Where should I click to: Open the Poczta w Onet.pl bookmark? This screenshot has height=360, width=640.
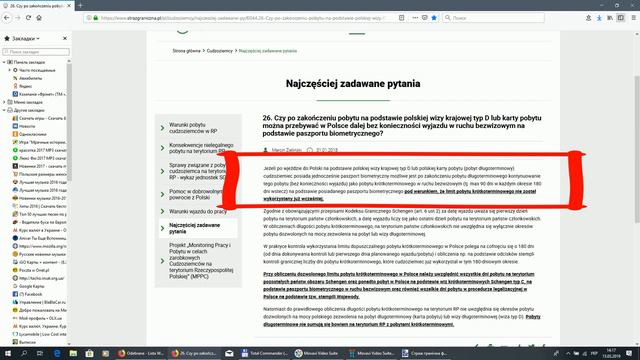pos(31,270)
